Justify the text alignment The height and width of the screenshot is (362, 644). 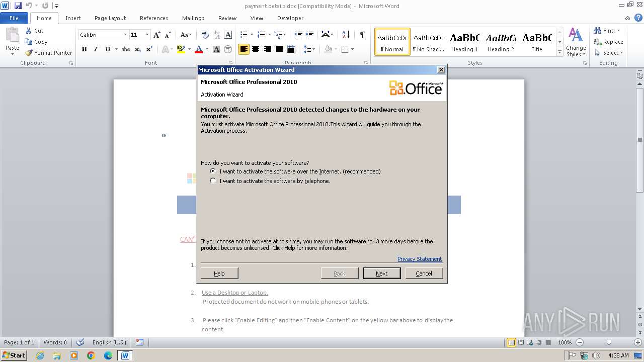point(279,49)
